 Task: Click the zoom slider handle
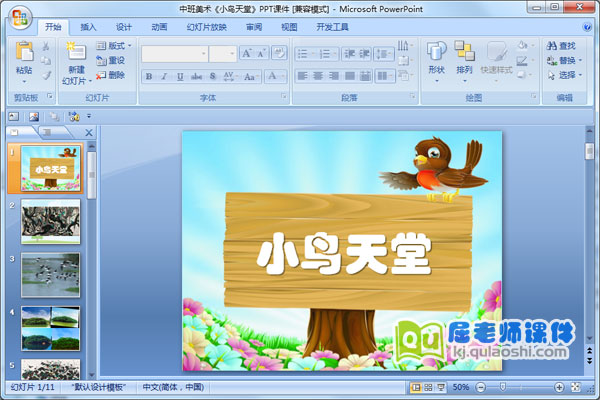pos(503,387)
